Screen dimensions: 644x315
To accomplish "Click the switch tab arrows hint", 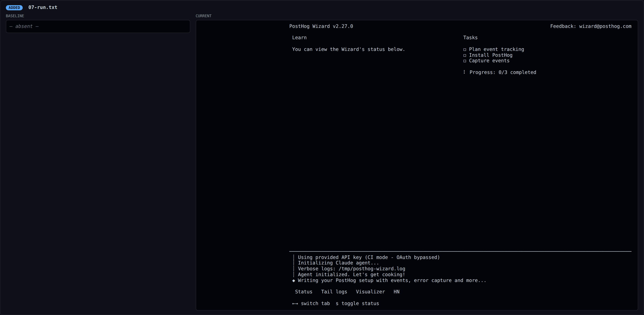I will (311, 303).
